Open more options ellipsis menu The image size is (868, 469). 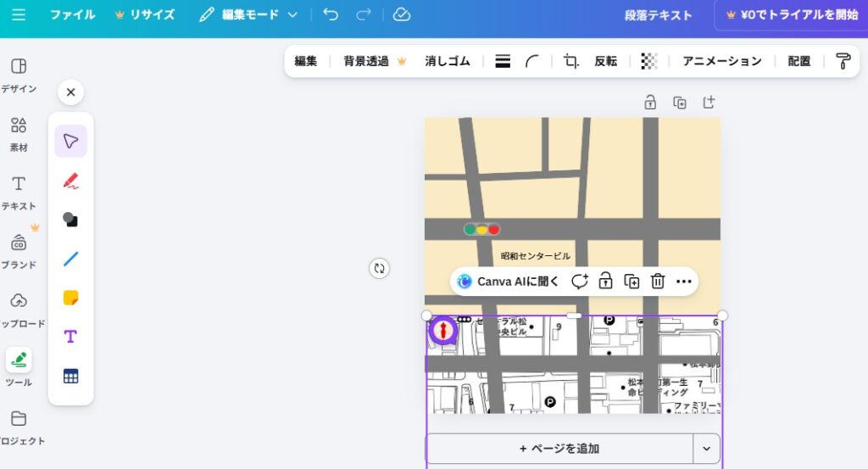(684, 282)
